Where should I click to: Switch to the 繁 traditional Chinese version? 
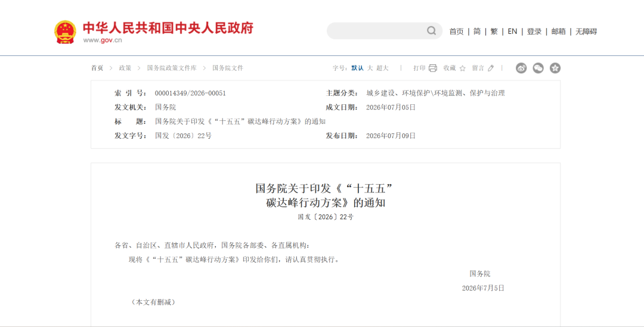(494, 31)
